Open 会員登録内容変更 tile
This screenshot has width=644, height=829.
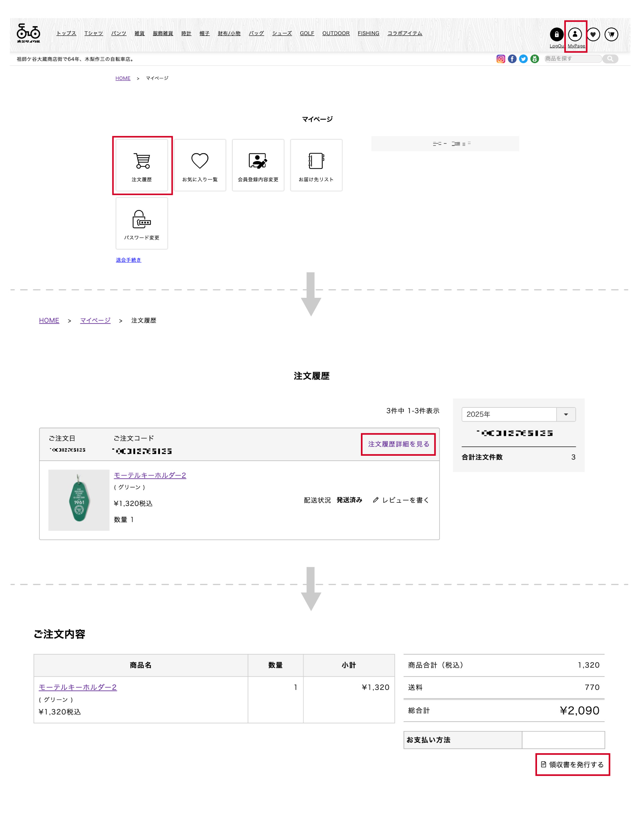[x=258, y=165]
